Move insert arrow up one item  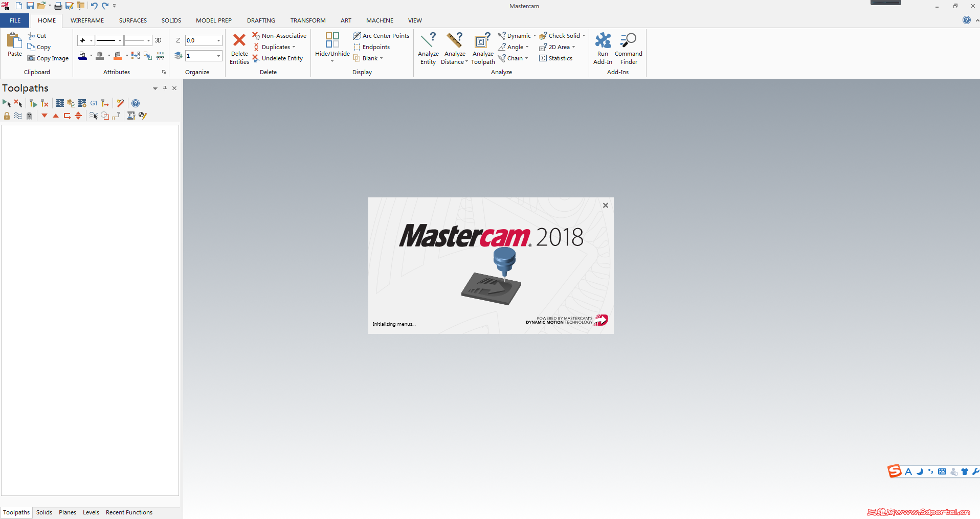tap(56, 116)
